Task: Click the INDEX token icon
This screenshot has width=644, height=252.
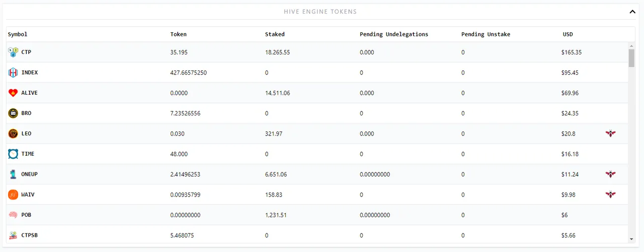Action: pos(13,73)
